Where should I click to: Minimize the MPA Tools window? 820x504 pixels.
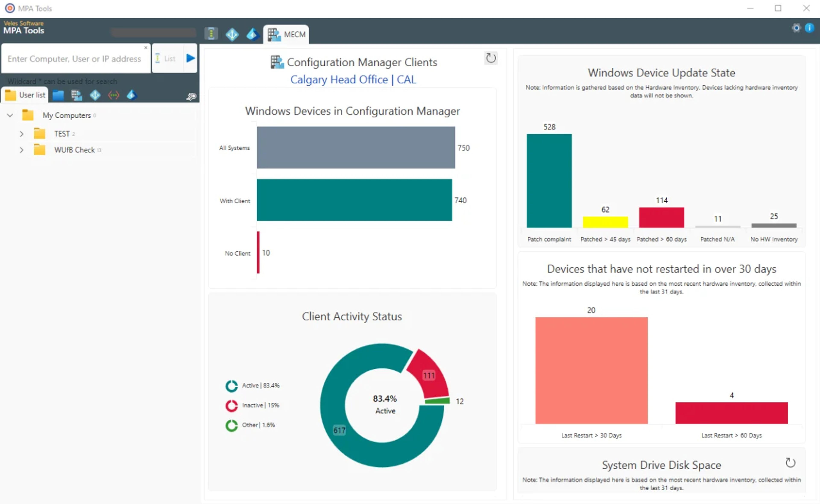pos(750,8)
